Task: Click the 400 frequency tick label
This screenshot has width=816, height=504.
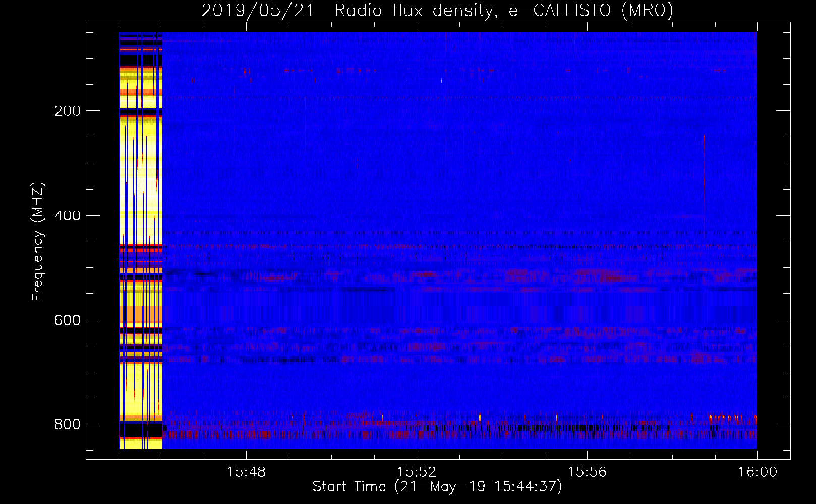Action: pos(68,216)
